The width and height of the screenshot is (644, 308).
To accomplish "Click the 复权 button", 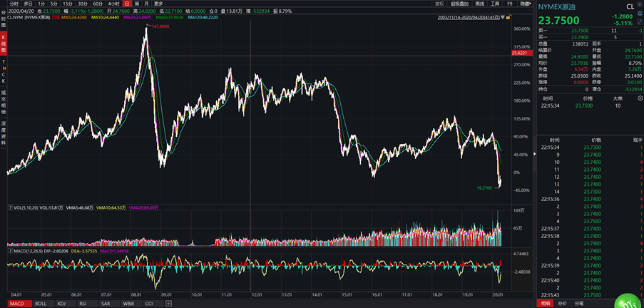I will pyautogui.click(x=439, y=4).
